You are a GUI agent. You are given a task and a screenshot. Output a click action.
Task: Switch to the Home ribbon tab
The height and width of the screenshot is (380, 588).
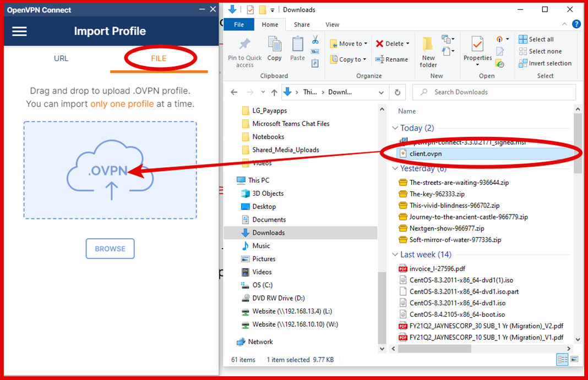270,24
